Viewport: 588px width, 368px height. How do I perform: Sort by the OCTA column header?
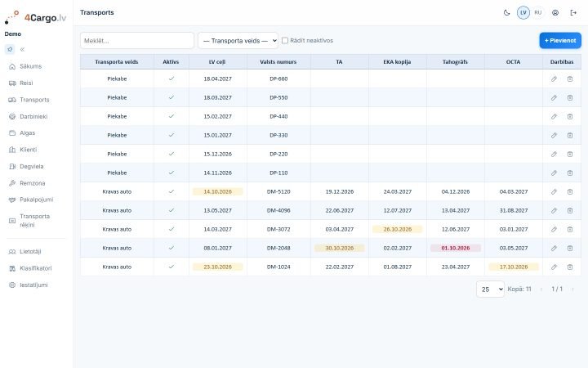(x=513, y=62)
